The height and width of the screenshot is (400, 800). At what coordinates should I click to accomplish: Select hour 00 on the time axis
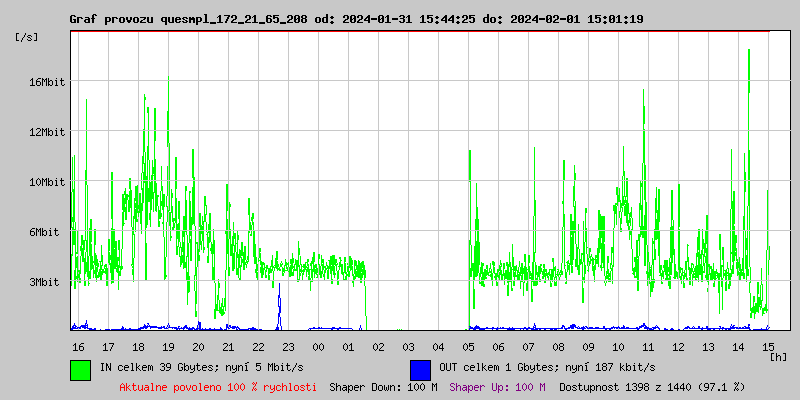(x=318, y=347)
